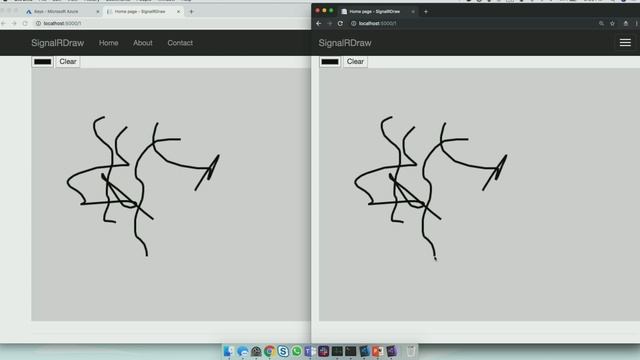This screenshot has height=360, width=640.
Task: Click the left drawing canvas
Action: point(171,194)
